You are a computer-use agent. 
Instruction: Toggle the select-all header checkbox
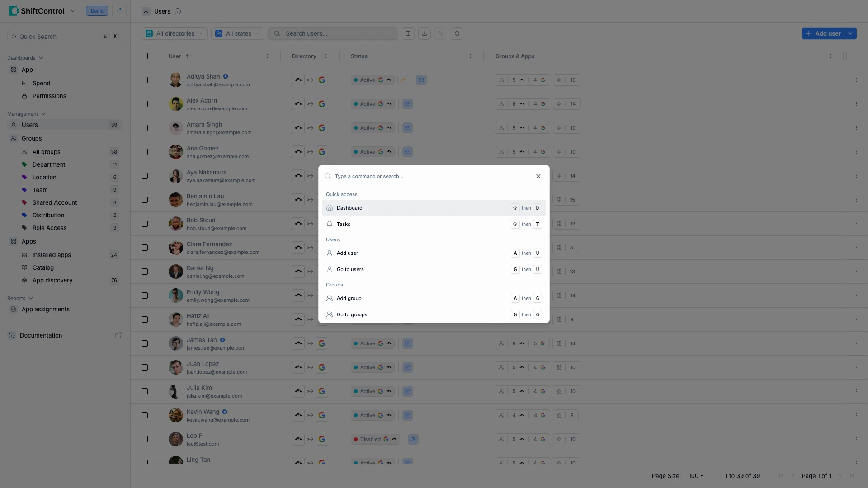(x=145, y=56)
